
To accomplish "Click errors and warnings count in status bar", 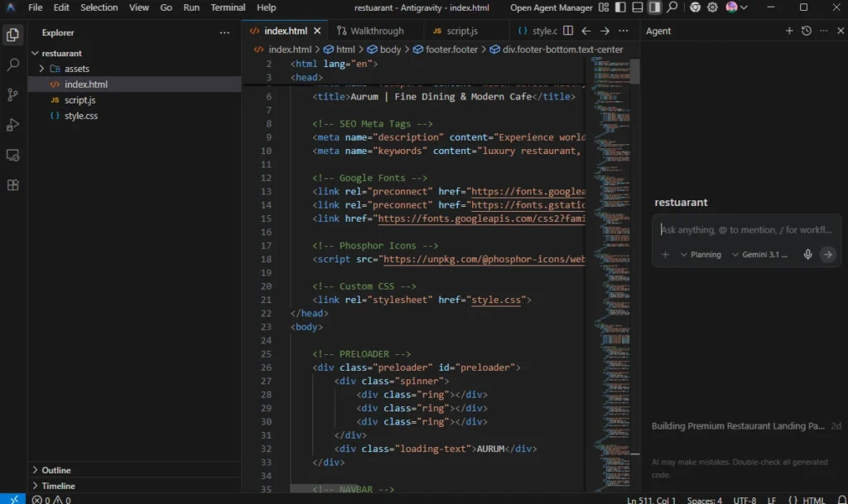I will click(x=51, y=500).
